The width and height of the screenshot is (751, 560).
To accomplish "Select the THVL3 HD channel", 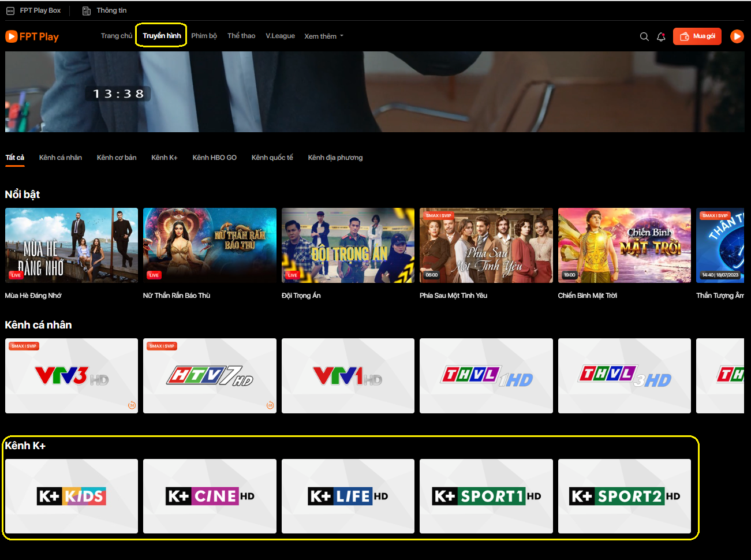I will coord(625,376).
